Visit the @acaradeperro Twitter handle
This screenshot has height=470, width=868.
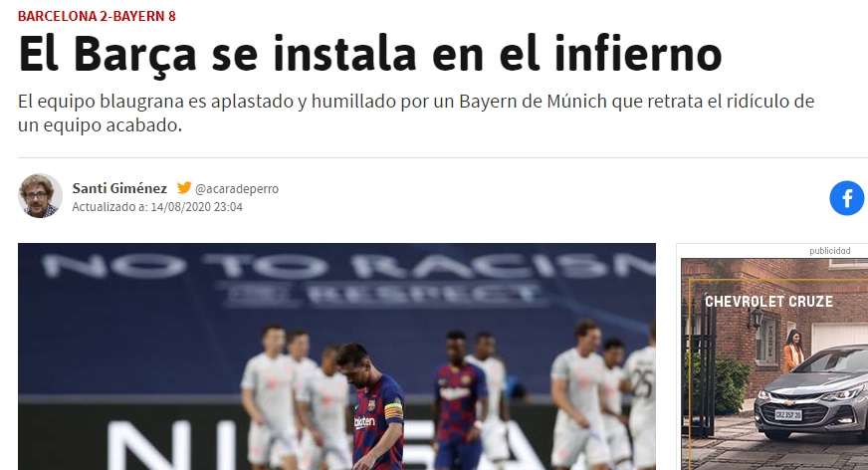tap(237, 189)
